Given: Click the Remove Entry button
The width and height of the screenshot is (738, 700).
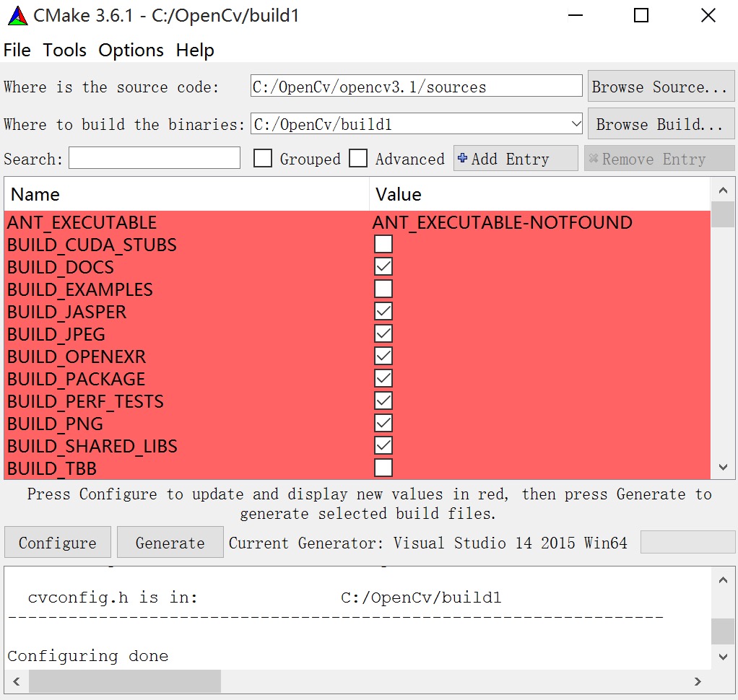Looking at the screenshot, I should click(659, 158).
